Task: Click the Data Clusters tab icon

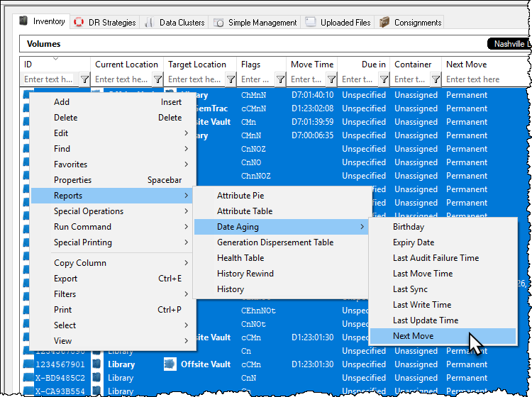Action: pos(149,23)
